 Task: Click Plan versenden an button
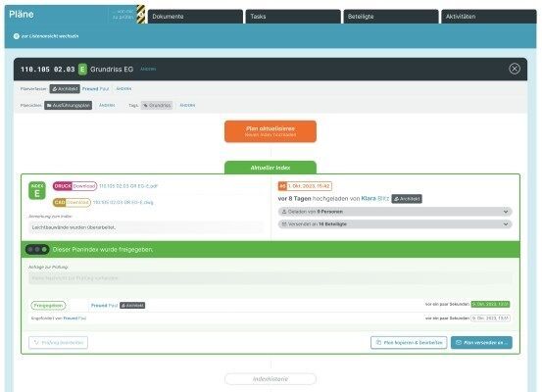tap(481, 343)
